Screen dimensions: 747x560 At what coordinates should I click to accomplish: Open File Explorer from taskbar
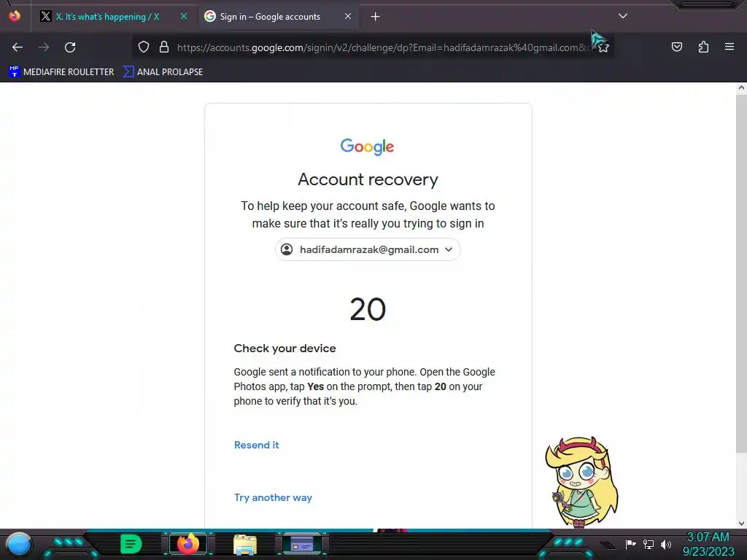coord(245,544)
